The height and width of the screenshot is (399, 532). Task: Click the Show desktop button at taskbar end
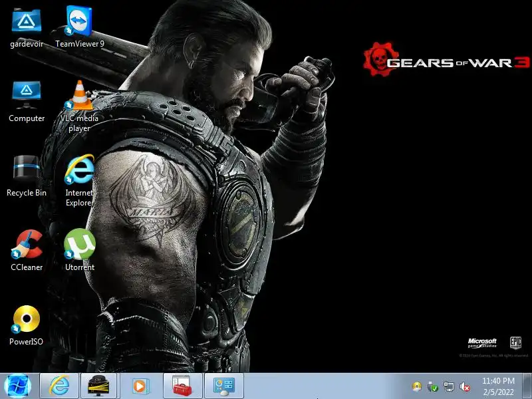tap(527, 386)
